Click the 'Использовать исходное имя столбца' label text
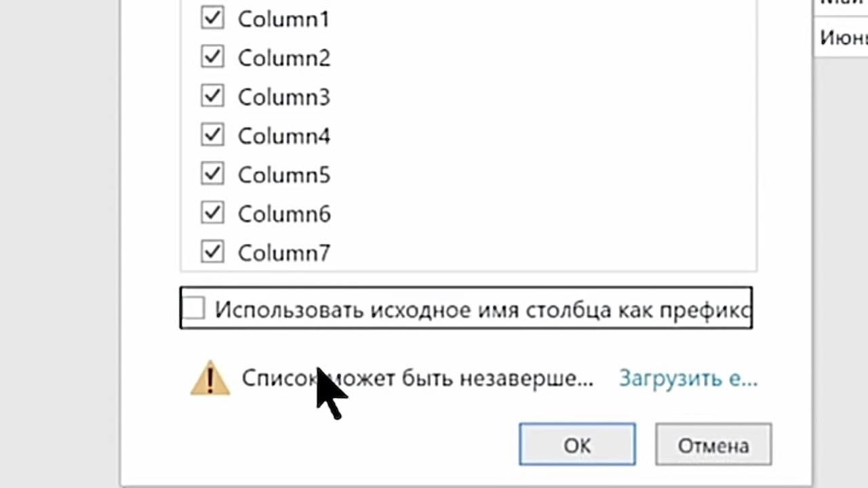The width and height of the screenshot is (868, 488). (x=481, y=310)
